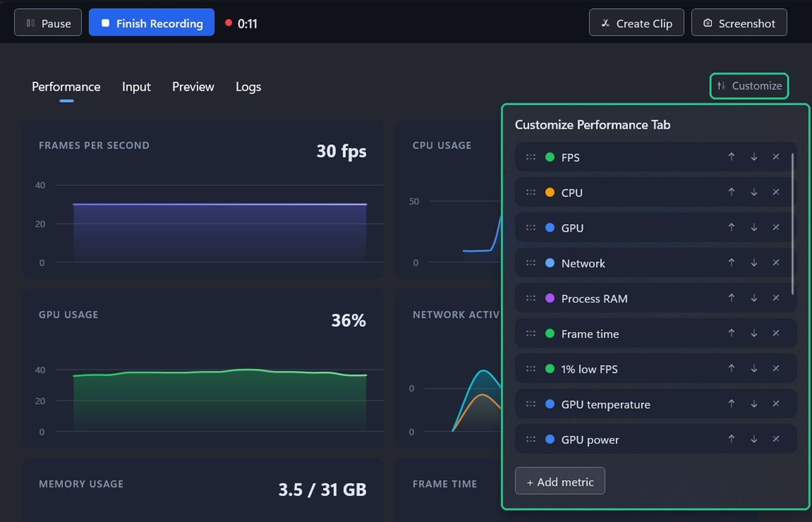This screenshot has width=812, height=522.
Task: Click the 'Customize Performance Tab' heading
Action: [x=593, y=125]
